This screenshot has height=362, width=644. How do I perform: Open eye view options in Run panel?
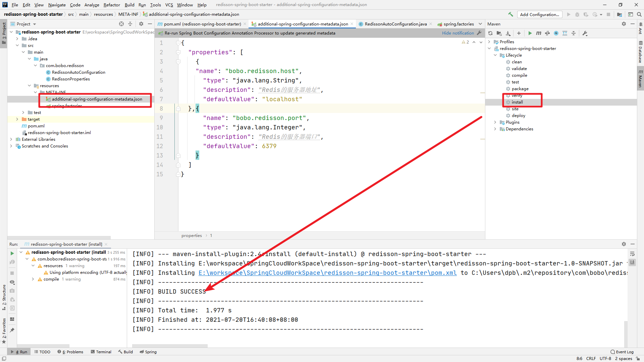click(x=12, y=282)
